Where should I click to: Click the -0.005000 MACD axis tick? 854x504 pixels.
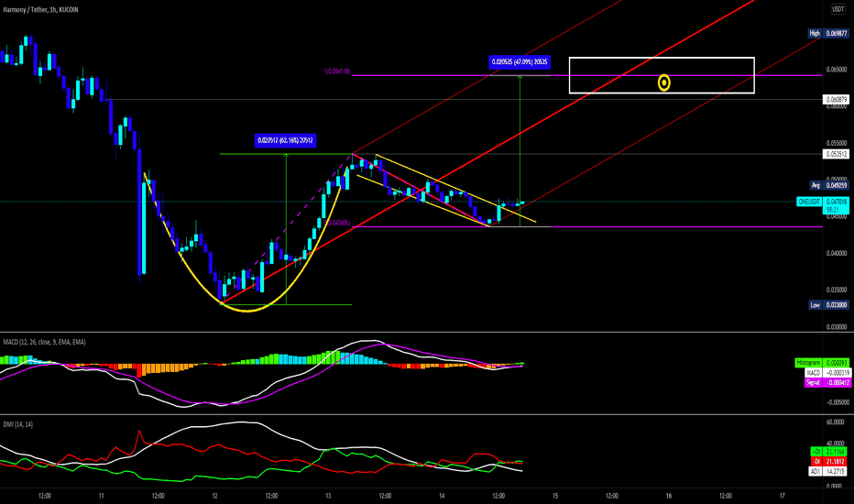click(838, 402)
